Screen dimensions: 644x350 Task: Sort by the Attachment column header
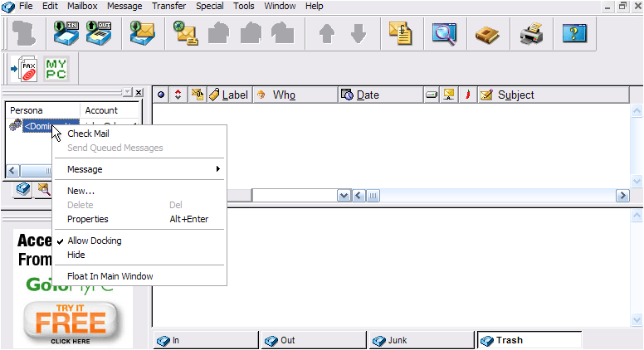pos(198,95)
